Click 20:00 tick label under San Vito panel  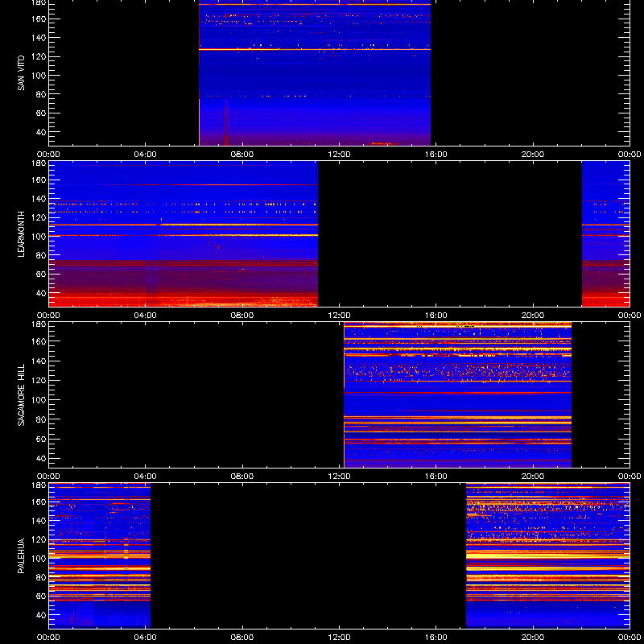(533, 155)
